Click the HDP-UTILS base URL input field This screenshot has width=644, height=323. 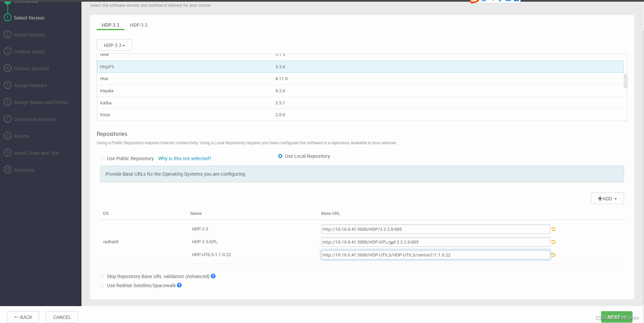tap(435, 255)
